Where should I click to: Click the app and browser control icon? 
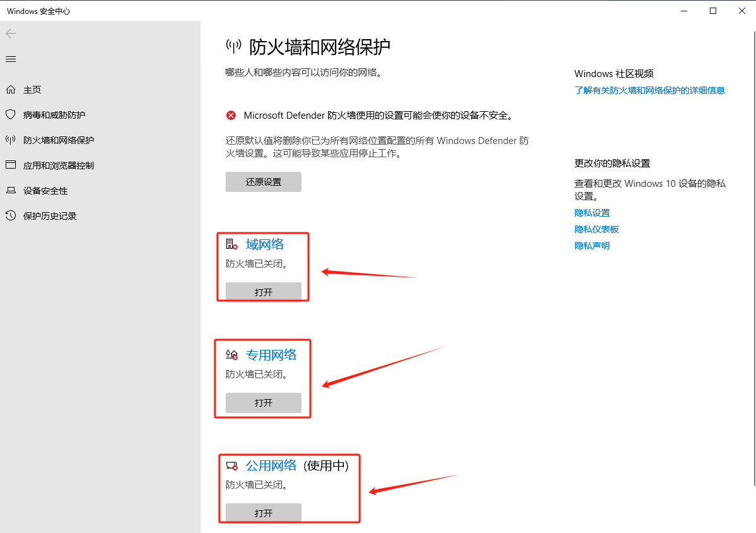point(11,165)
